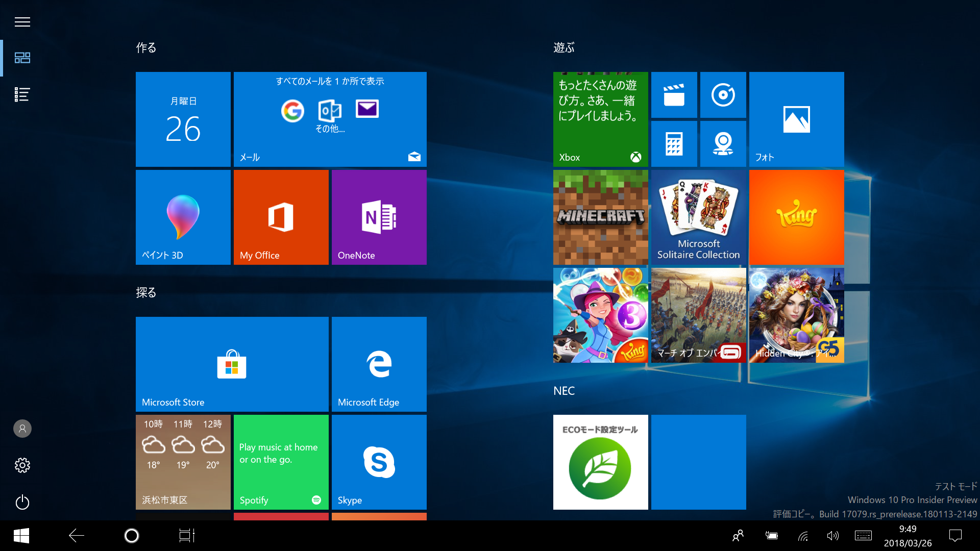The height and width of the screenshot is (551, 980).
Task: Switch to all apps list view
Action: pyautogui.click(x=22, y=94)
